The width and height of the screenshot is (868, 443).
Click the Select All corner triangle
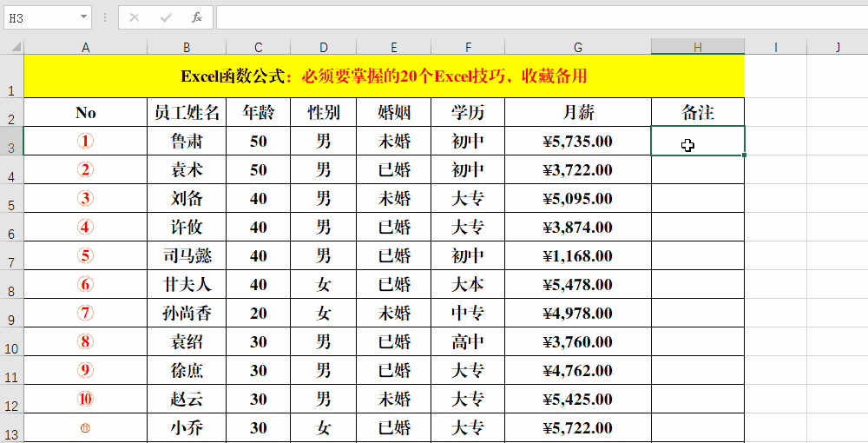click(x=16, y=47)
